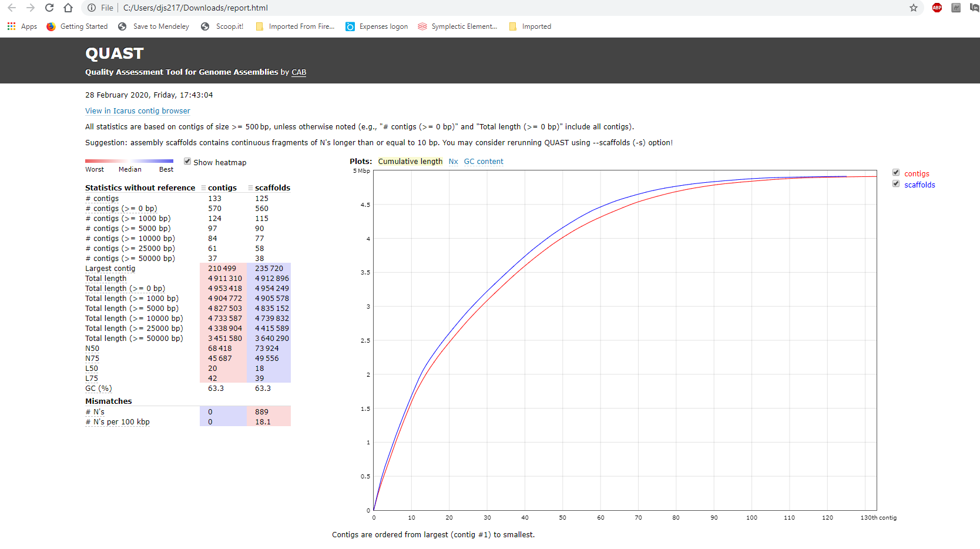Click the browser home icon
The height and width of the screenshot is (549, 980).
tap(68, 8)
